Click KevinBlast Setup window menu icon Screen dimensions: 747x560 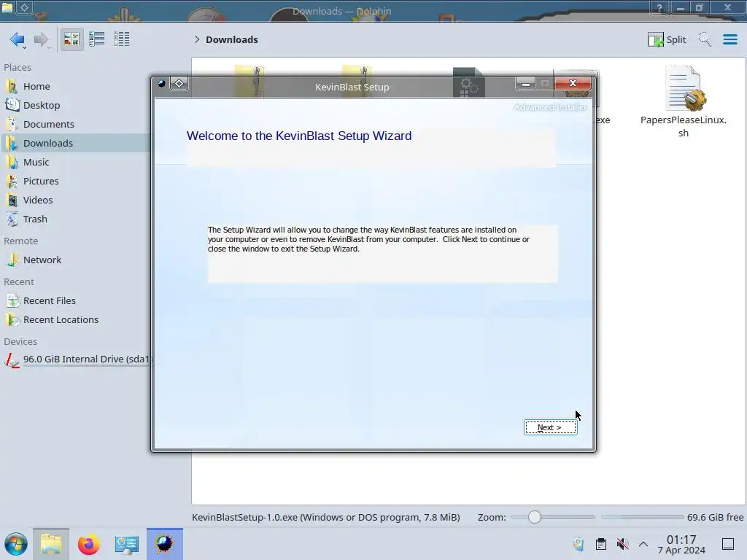point(161,84)
